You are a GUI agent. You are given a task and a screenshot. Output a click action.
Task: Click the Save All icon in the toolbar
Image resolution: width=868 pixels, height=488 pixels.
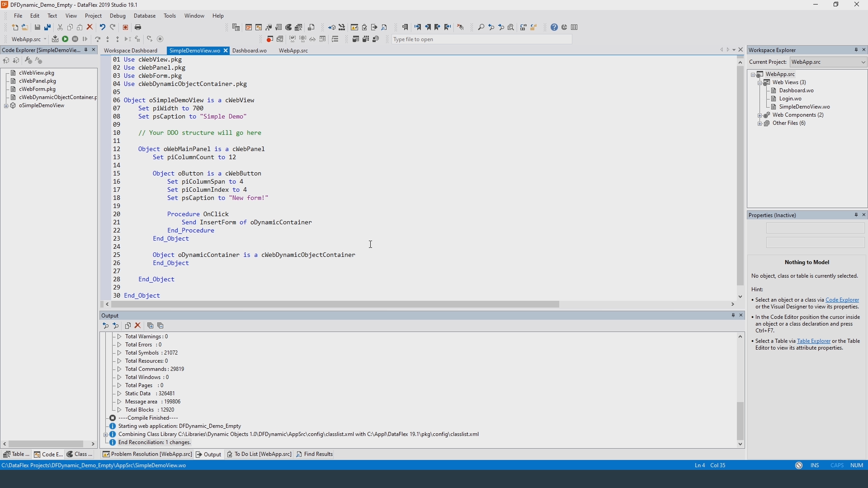click(47, 28)
